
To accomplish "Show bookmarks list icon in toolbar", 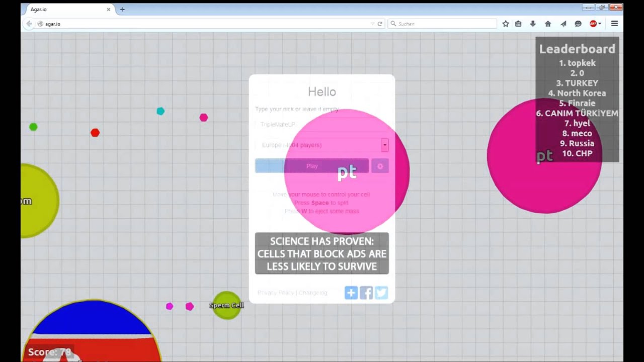I will [x=518, y=24].
